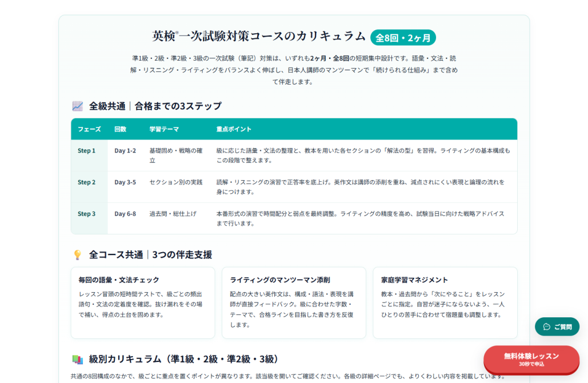Viewport: 588px width, 383px height.
Task: Click the books icon beside 級別カリキュラム heading
Action: click(x=78, y=360)
